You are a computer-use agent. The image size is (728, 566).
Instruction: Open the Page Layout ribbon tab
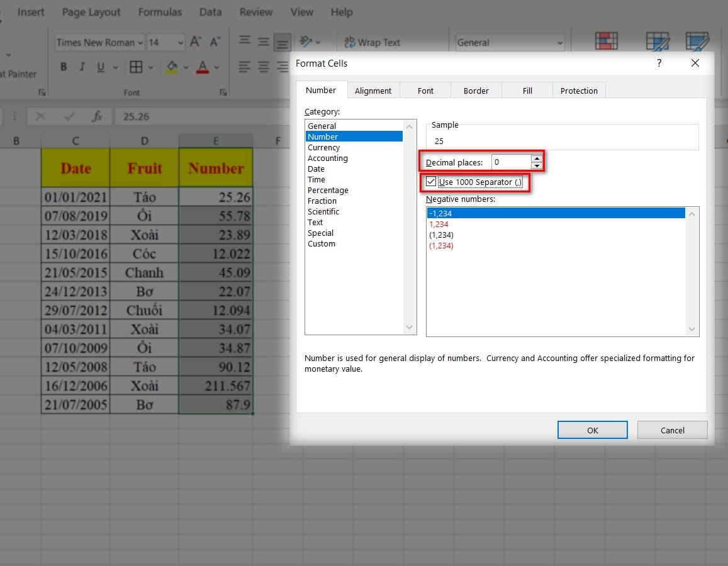pos(91,12)
